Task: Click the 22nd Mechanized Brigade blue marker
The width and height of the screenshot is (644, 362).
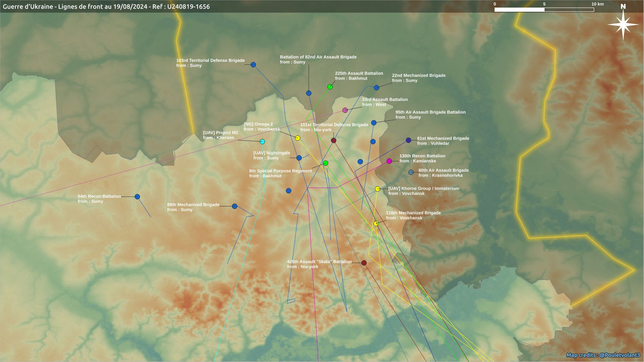Action: 376,88
